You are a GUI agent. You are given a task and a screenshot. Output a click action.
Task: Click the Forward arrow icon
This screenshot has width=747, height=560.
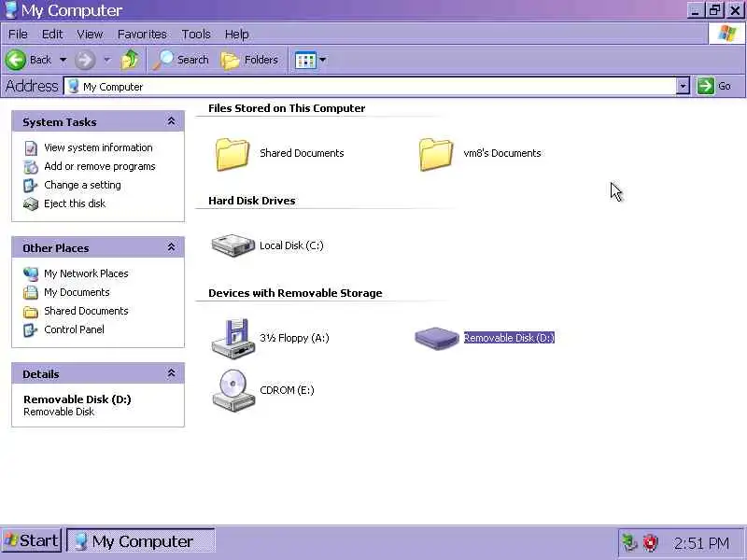(x=85, y=60)
